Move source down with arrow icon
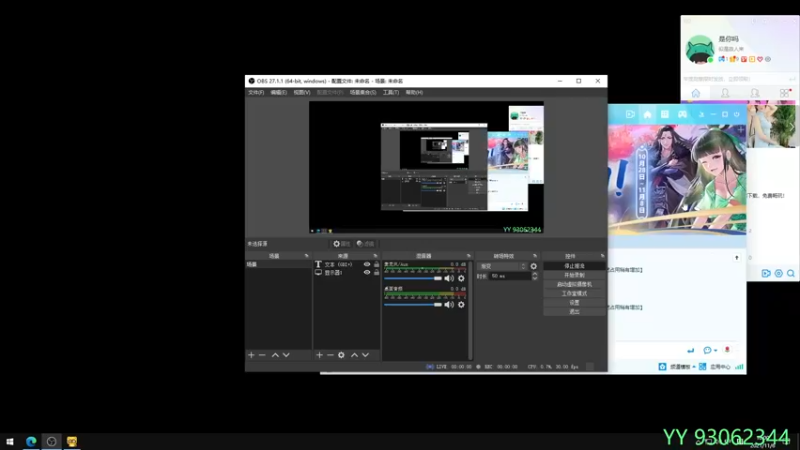This screenshot has width=800, height=450. [x=365, y=355]
